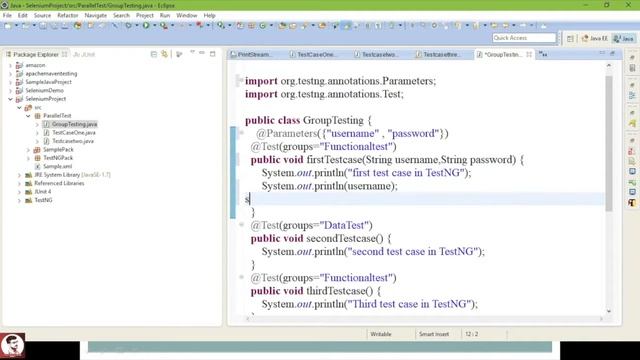Open the Source menu
The height and width of the screenshot is (360, 640).
pyautogui.click(x=42, y=16)
